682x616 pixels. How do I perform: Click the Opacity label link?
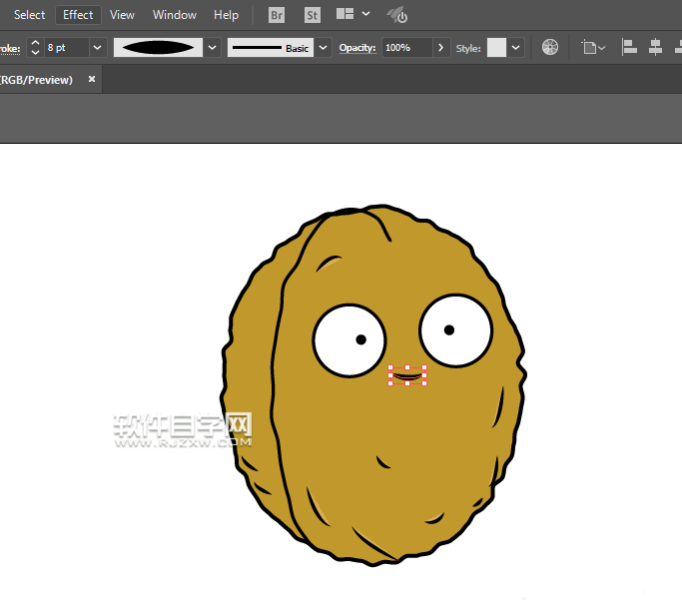pos(357,47)
